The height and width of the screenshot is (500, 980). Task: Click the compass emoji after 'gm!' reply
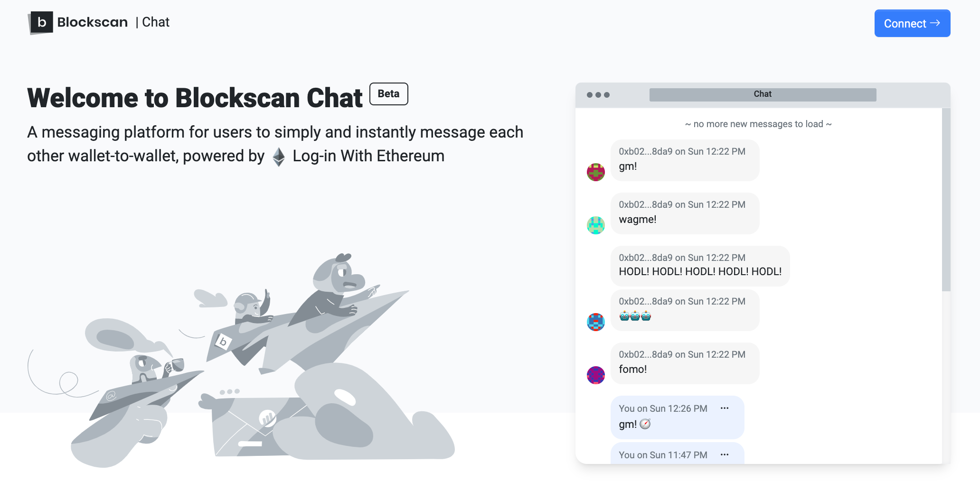(x=645, y=424)
